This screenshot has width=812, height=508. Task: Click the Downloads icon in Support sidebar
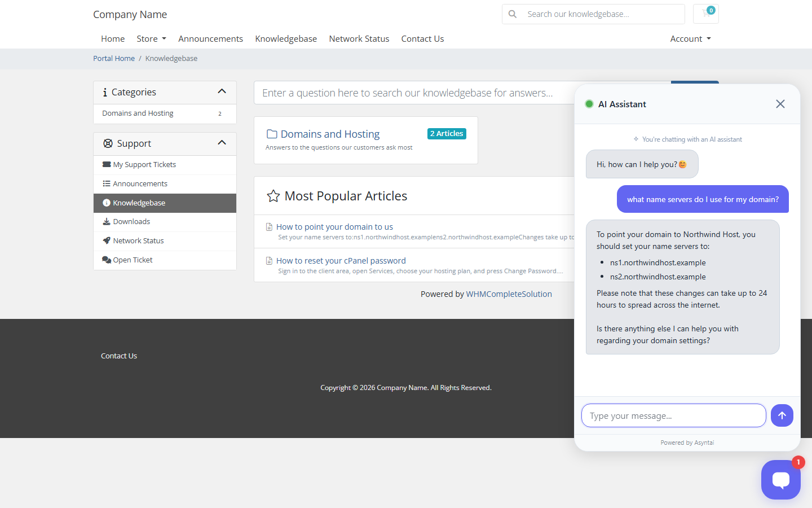(106, 222)
